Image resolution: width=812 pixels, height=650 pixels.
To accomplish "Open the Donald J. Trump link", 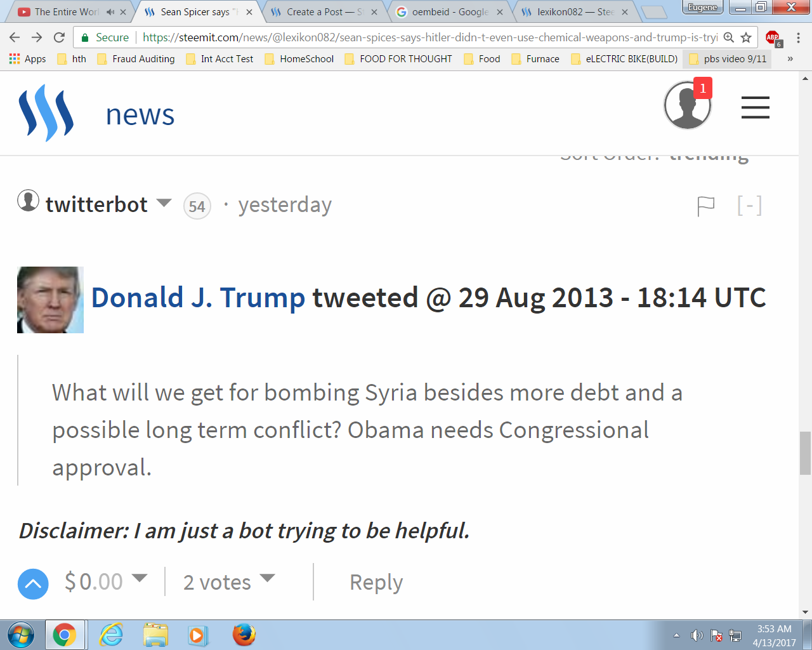I will coord(198,298).
